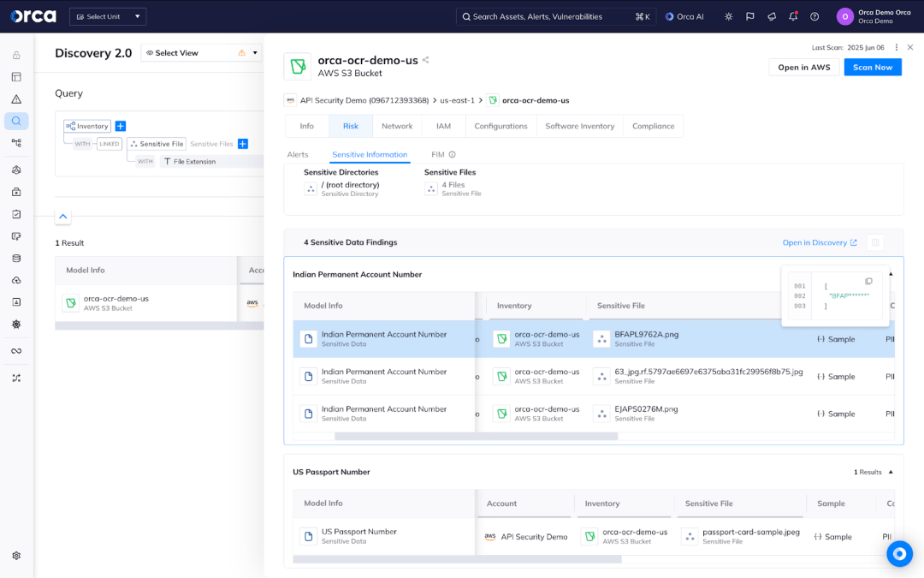This screenshot has width=924, height=578.
Task: Open the settings gear at the sidebar bottom
Action: point(16,556)
